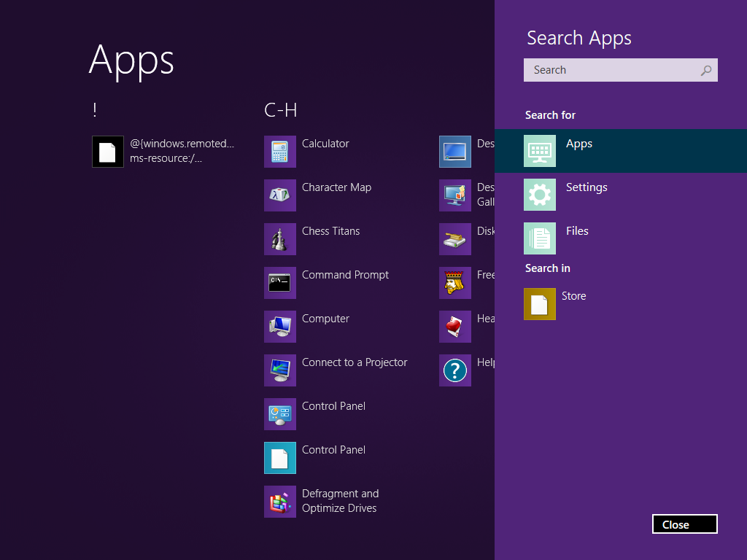Open Help question mark icon
Screen dimensions: 747x560
click(455, 370)
